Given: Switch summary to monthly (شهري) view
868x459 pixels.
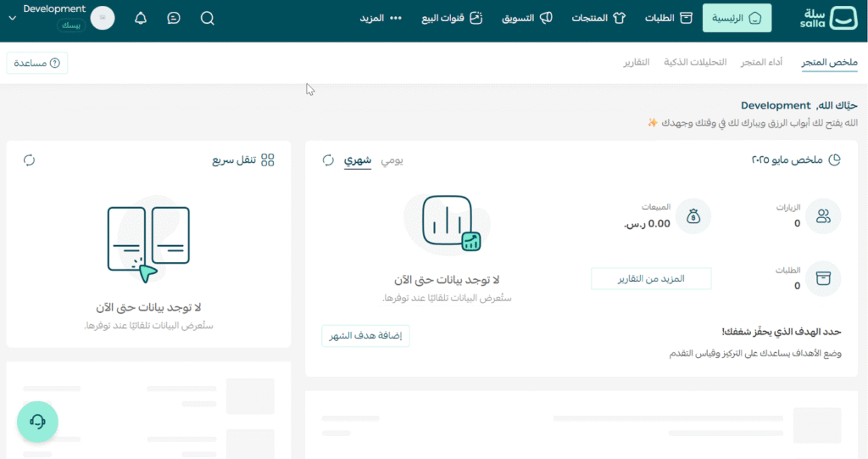Looking at the screenshot, I should [358, 160].
